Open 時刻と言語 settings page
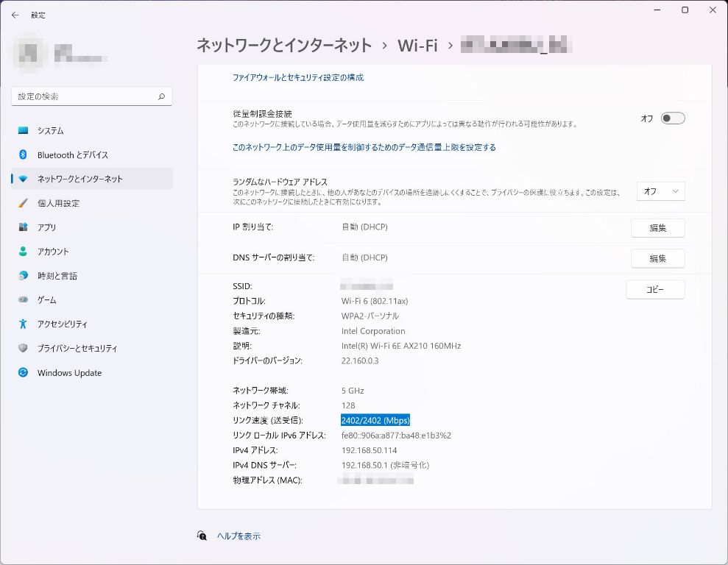728x565 pixels. click(x=92, y=276)
